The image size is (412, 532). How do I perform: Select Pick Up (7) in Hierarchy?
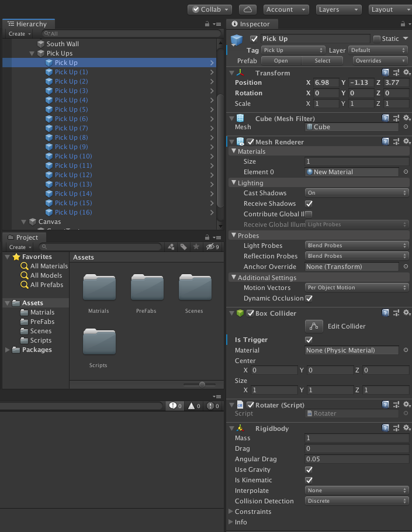tap(109, 128)
